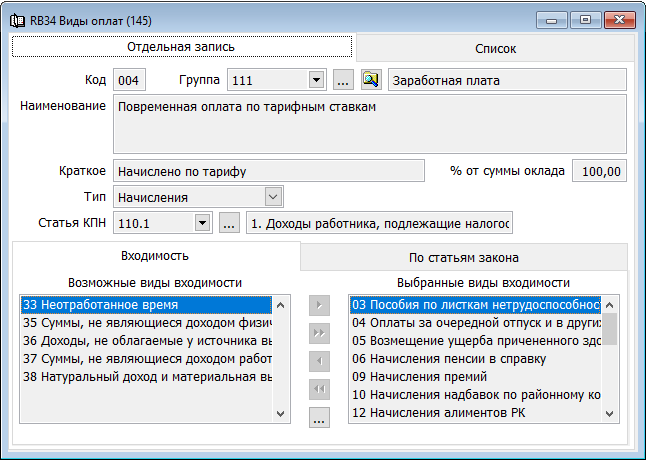
Task: Click the ellipsis button beside Группа field
Action: pos(342,80)
